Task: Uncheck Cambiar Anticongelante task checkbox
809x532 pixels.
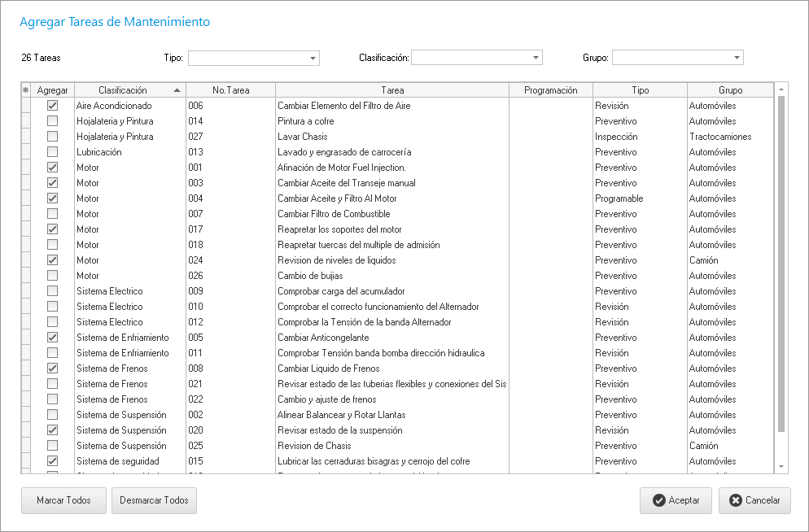Action: coord(53,338)
